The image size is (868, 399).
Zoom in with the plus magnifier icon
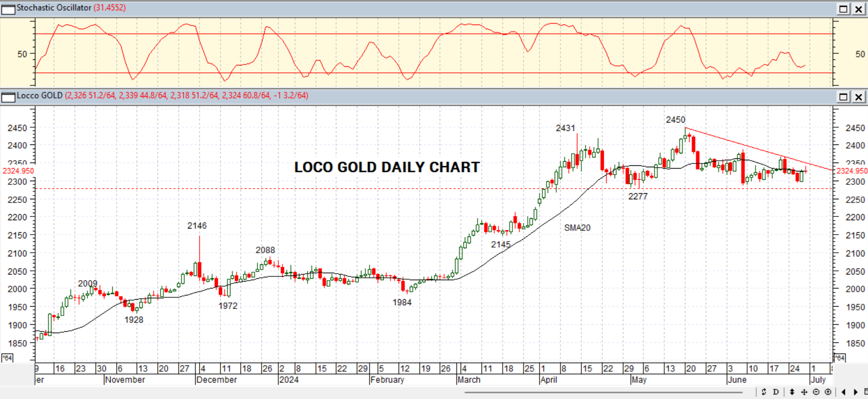click(x=828, y=392)
